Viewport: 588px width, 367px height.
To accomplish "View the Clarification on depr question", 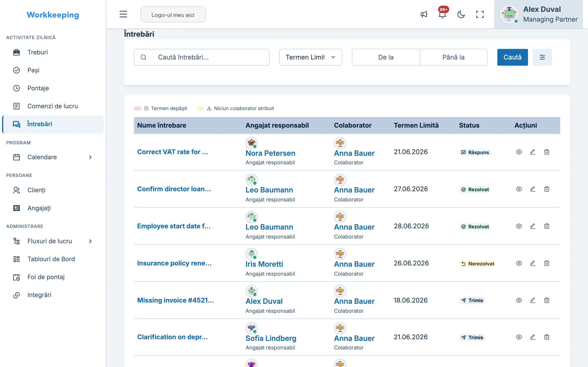I will [519, 337].
